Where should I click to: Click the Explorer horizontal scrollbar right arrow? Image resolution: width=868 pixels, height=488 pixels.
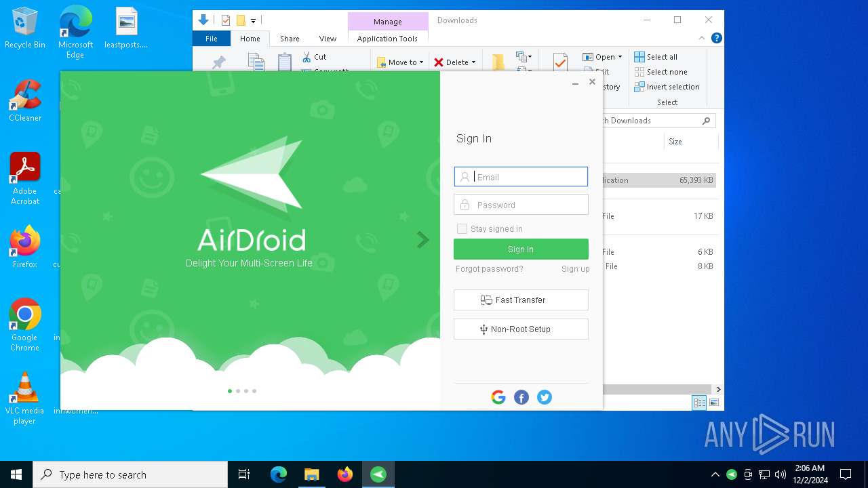[718, 390]
